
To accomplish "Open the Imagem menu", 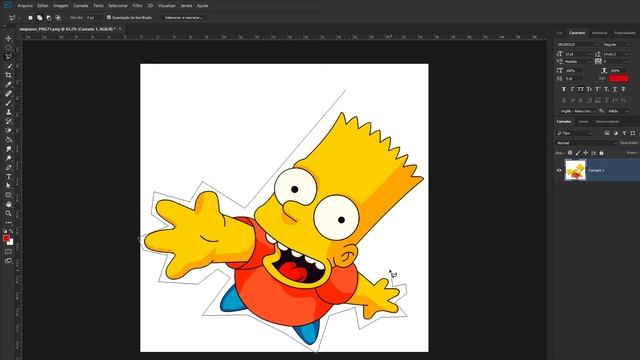I will click(x=61, y=6).
